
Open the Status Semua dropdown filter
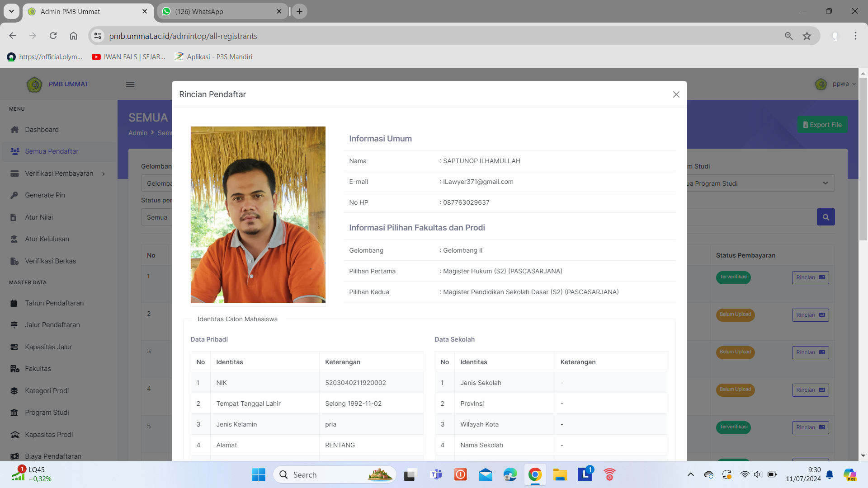pyautogui.click(x=156, y=217)
